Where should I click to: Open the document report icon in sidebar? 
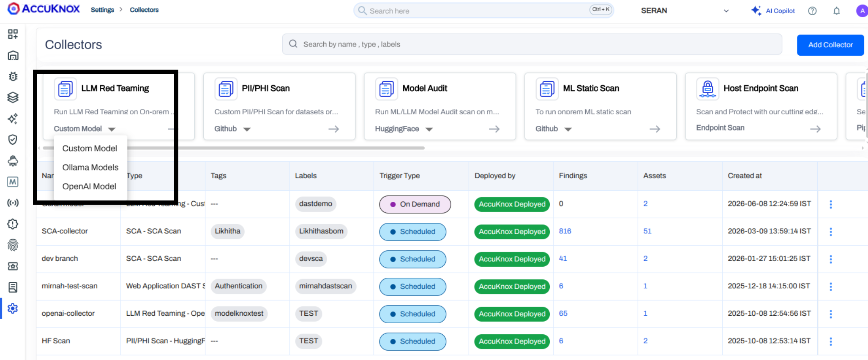pos(13,287)
